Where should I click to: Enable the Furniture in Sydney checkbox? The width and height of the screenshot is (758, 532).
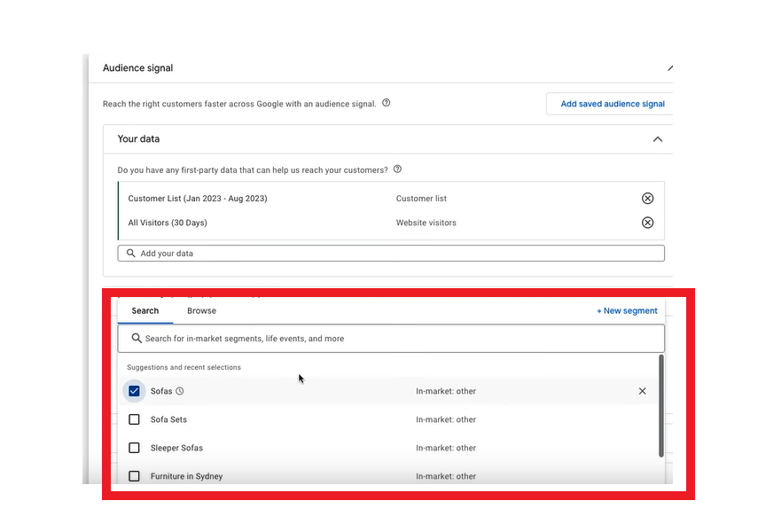click(x=135, y=476)
